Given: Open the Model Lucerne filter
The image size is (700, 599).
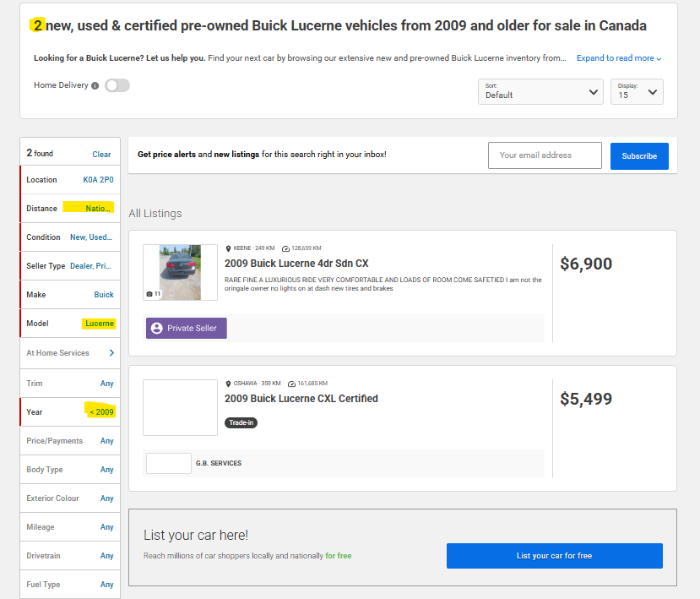Looking at the screenshot, I should click(70, 324).
